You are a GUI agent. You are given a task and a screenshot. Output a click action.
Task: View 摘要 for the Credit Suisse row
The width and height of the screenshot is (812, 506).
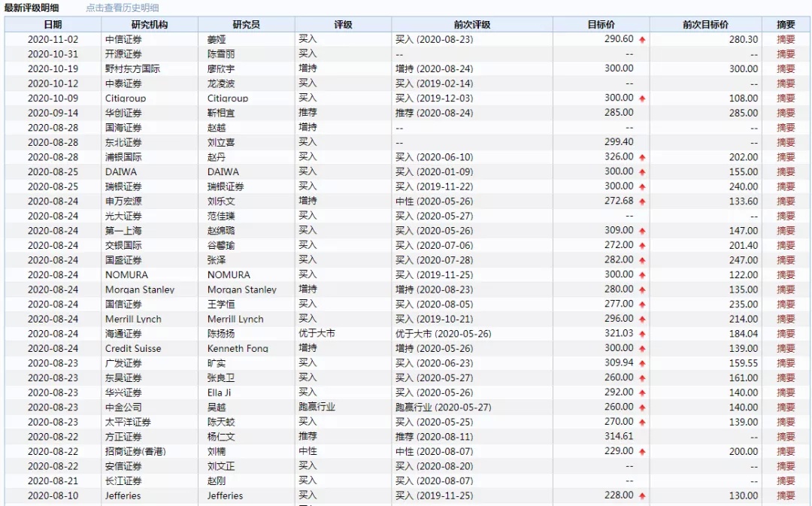786,349
